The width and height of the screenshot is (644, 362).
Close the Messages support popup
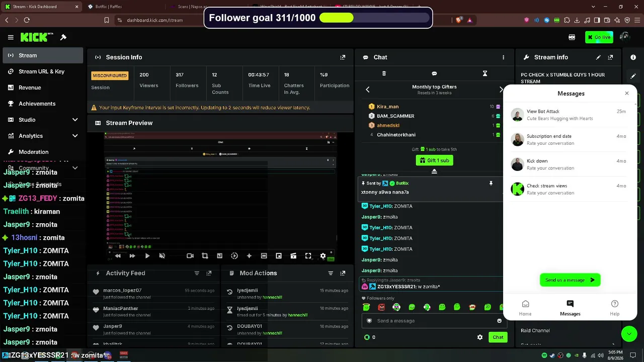(x=626, y=94)
